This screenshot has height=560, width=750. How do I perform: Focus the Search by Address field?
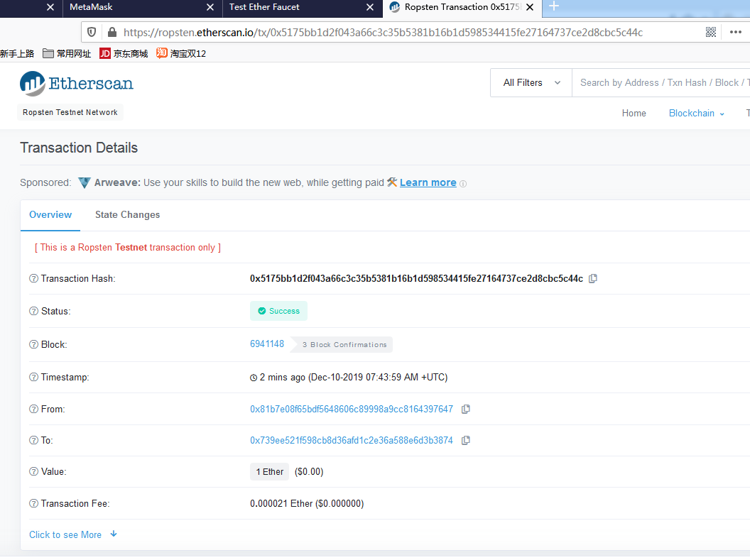[661, 82]
